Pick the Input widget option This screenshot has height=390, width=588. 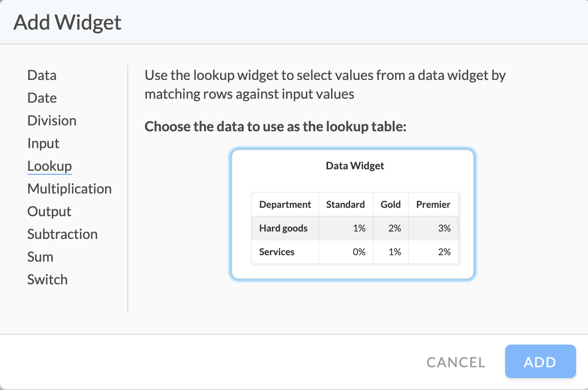43,143
